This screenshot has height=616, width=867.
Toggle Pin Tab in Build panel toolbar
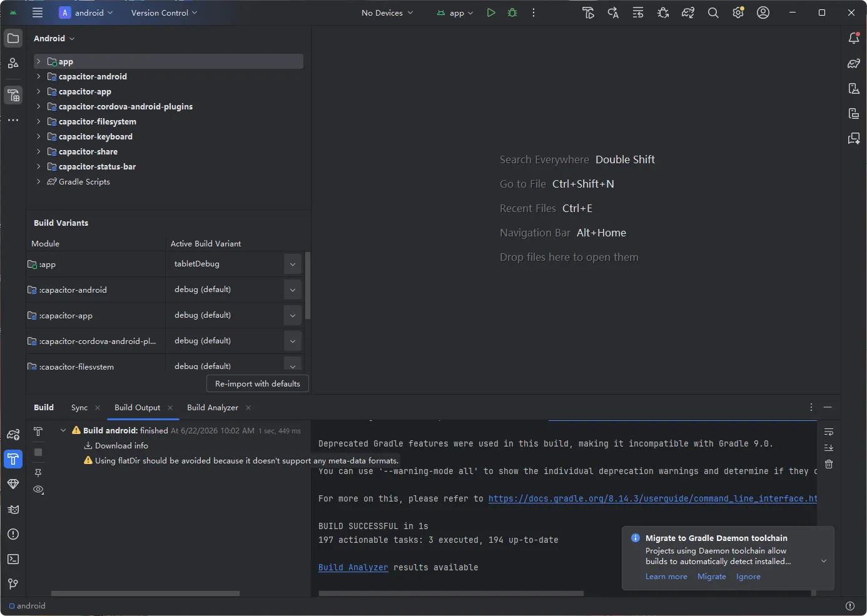(x=38, y=473)
